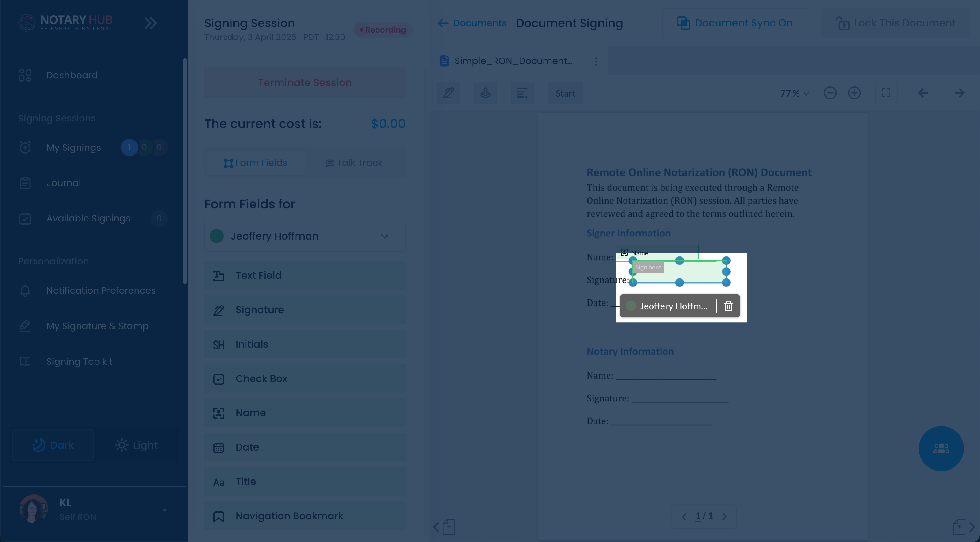Screen dimensions: 980x542
Task: Click the left arrow navigation icon
Action: tap(923, 93)
